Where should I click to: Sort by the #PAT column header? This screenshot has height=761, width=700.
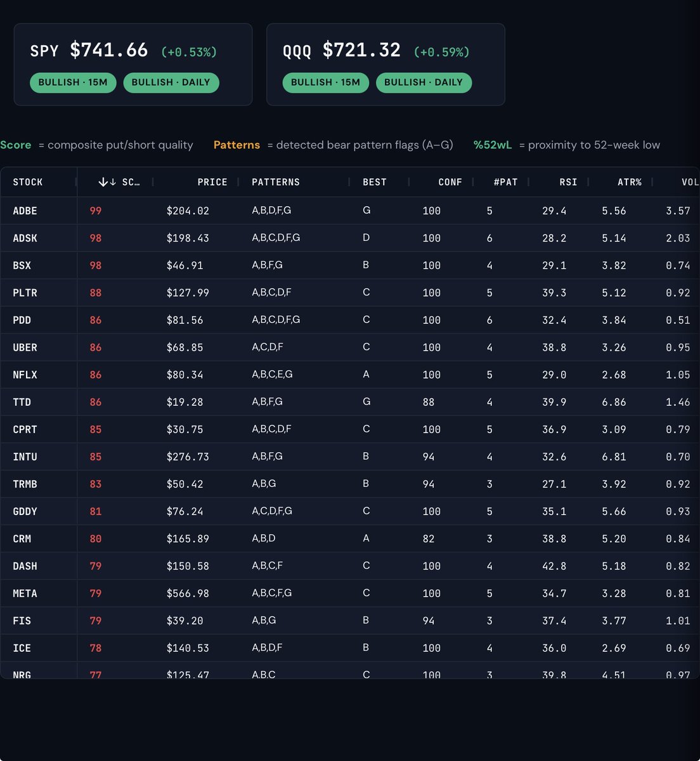click(x=506, y=182)
